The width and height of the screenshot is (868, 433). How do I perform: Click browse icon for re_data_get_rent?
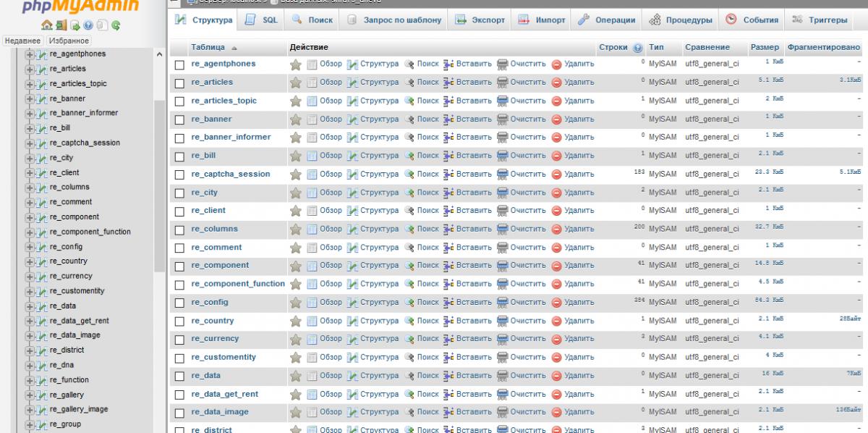[x=312, y=394]
